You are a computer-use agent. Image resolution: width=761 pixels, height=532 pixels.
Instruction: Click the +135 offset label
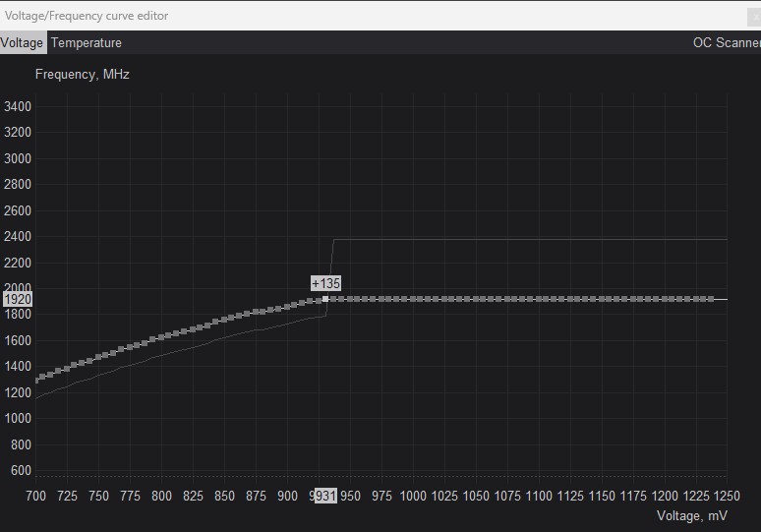tap(325, 283)
